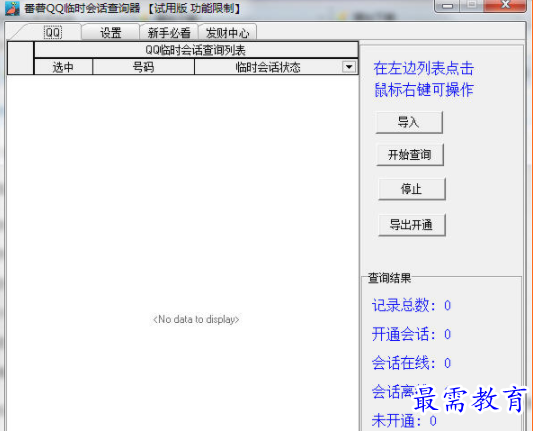Click the 鼠标右键可操作 hint text
The width and height of the screenshot is (535, 431).
(423, 90)
